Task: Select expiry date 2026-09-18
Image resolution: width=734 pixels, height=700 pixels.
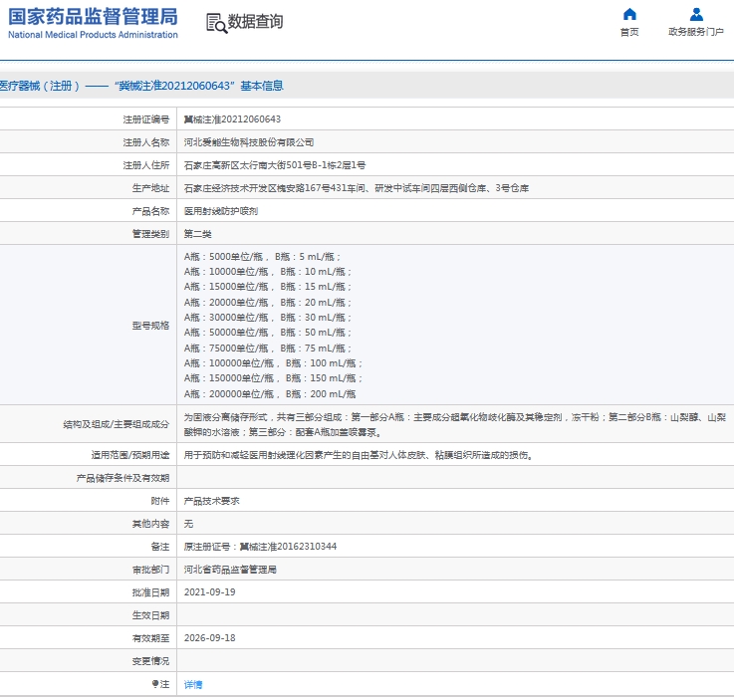Action: [x=210, y=638]
